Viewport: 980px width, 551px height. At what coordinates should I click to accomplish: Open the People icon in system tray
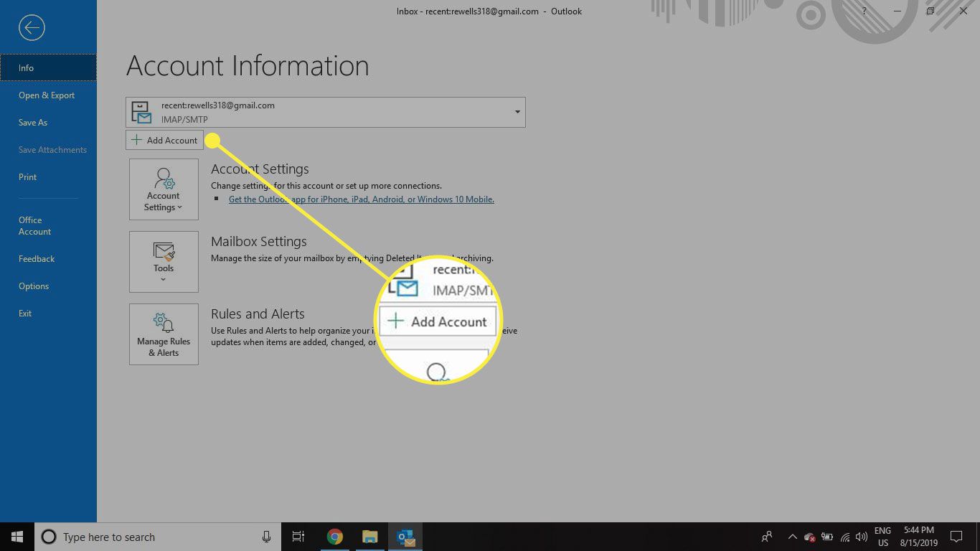click(x=767, y=537)
